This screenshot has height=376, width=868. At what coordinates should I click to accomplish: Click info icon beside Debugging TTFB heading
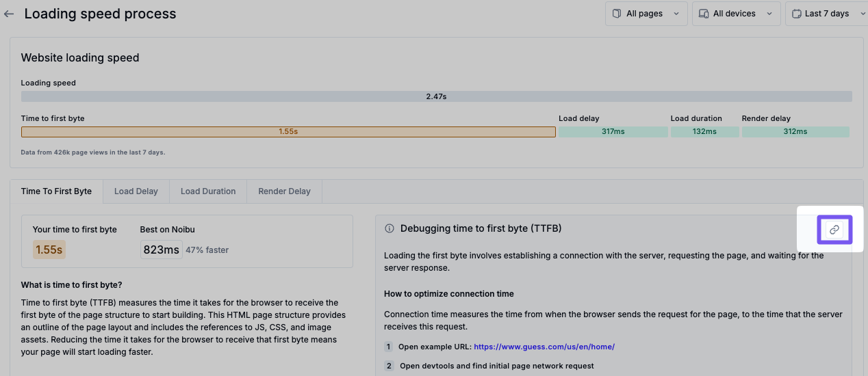coord(390,228)
